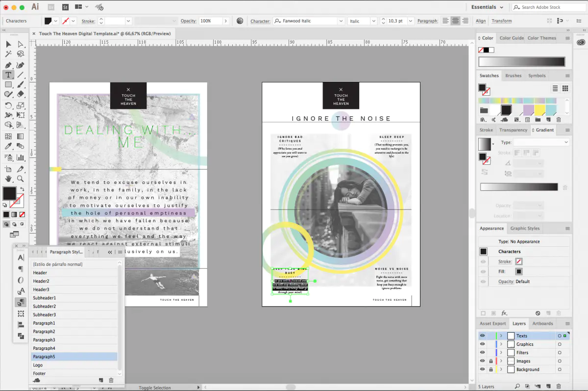Viewport: 588px width, 391px height.
Task: Apply the Header paragraph style
Action: click(x=74, y=273)
